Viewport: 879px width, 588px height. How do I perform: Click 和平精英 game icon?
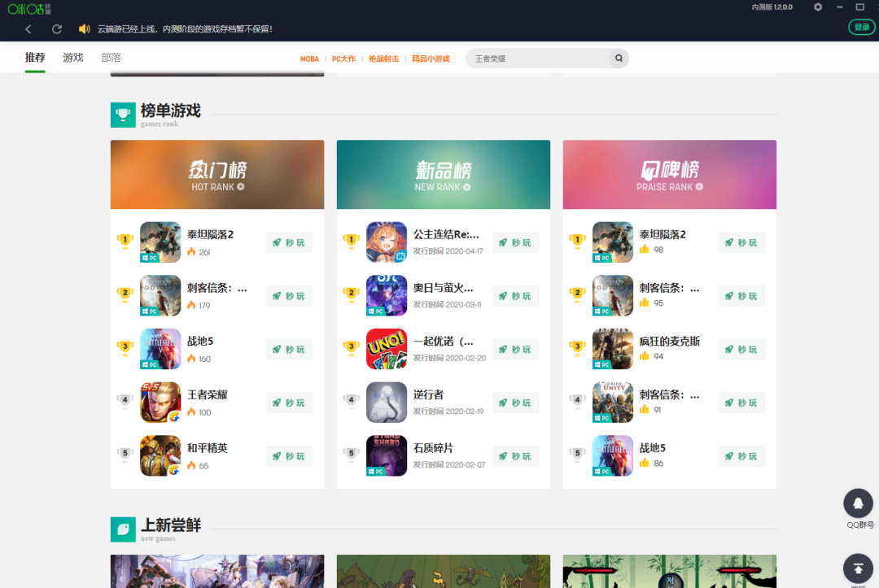(160, 455)
